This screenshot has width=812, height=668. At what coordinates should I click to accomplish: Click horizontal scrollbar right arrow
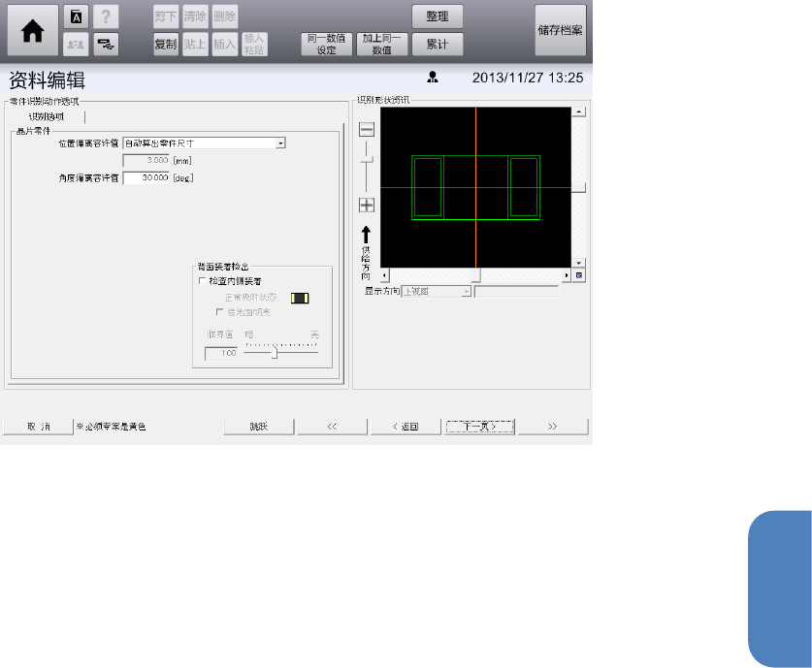(567, 275)
